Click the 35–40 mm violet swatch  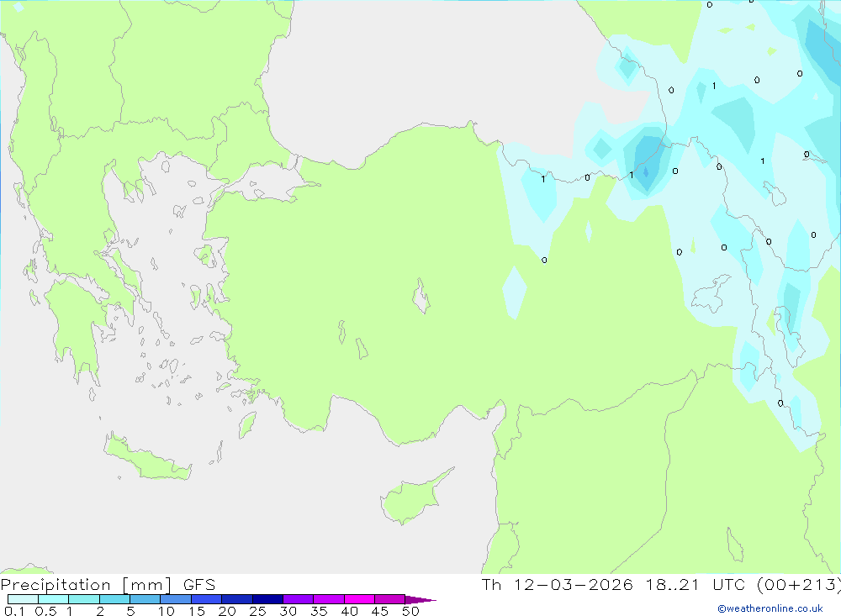(329, 599)
